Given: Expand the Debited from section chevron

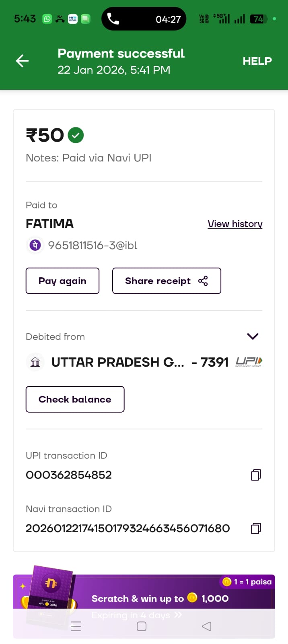Looking at the screenshot, I should [x=253, y=336].
